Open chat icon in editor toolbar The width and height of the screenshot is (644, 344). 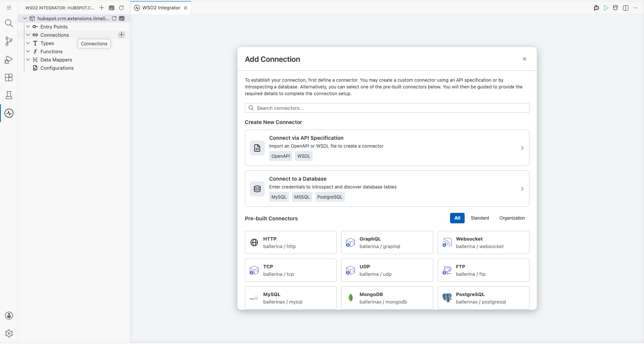596,8
